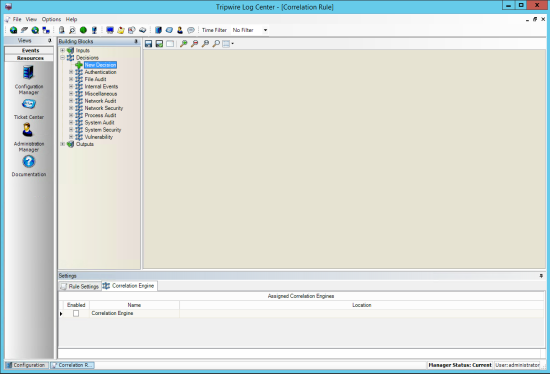Expand the Network Security node

[x=71, y=108]
